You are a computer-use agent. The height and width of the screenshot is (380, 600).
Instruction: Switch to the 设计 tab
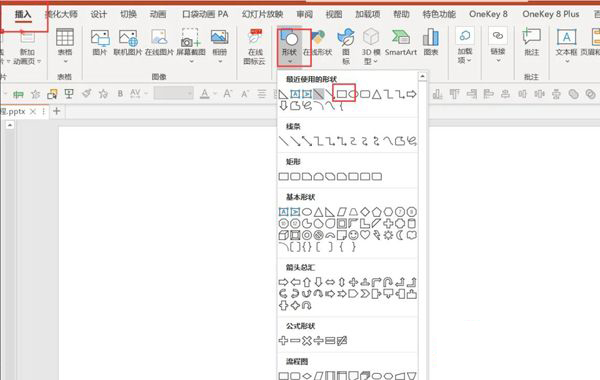(99, 15)
